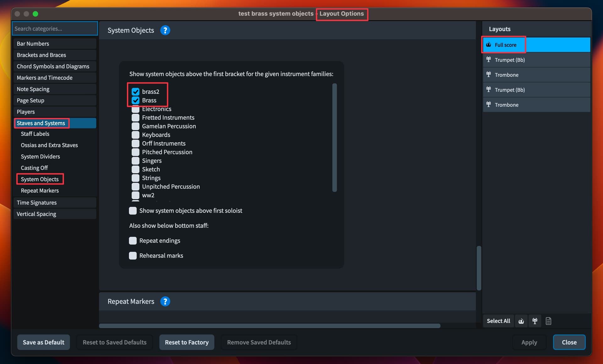Click the System Objects help question mark icon
Screen dimensions: 603x364
[165, 30]
